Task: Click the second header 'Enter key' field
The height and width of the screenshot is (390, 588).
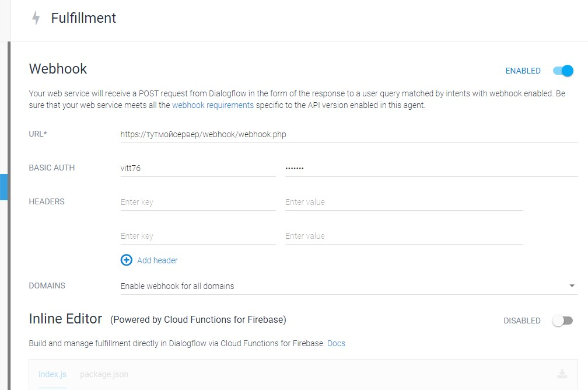Action: pyautogui.click(x=197, y=236)
